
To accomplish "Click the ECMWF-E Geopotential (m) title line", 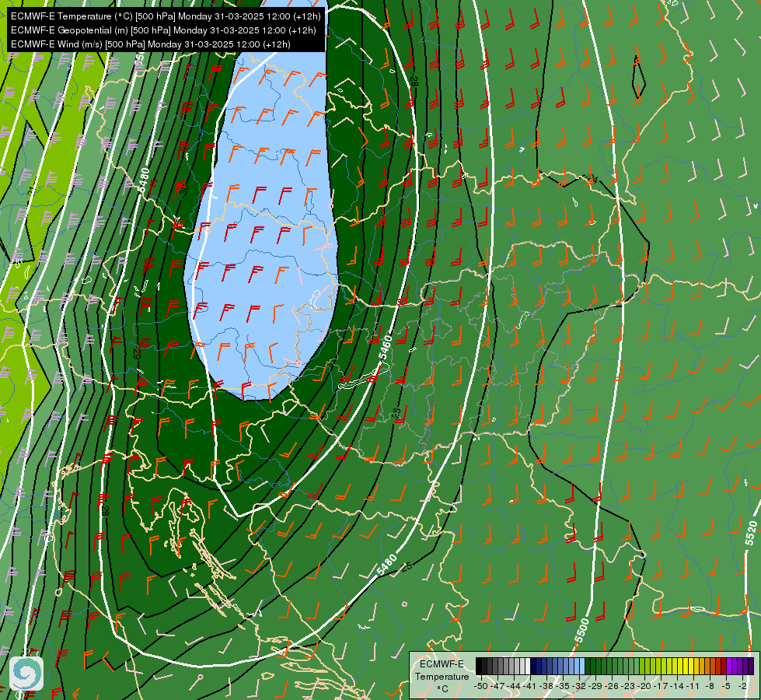I will (x=163, y=30).
